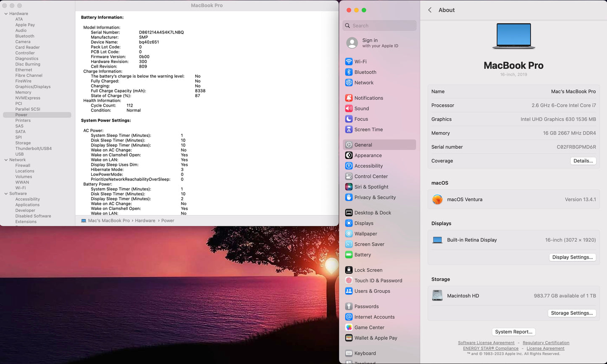Click the Users & Groups icon
Screen dimensions: 607x364
coord(349,291)
